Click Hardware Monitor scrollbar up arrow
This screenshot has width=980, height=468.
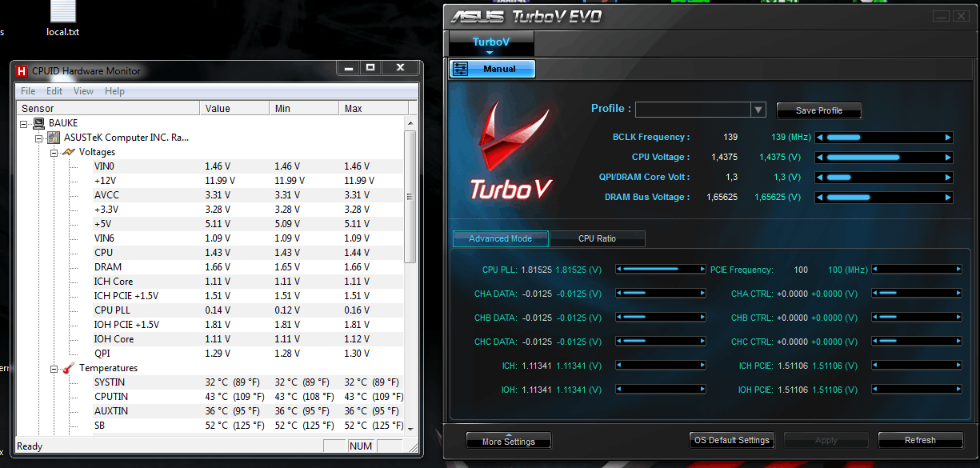click(x=410, y=124)
